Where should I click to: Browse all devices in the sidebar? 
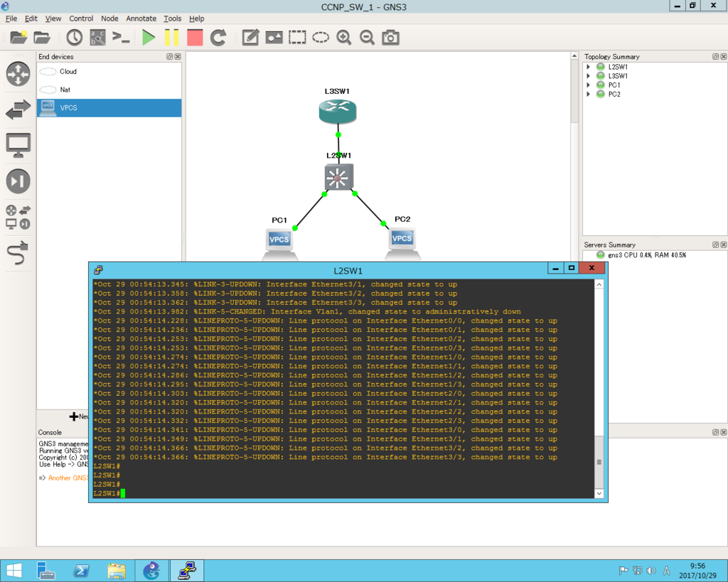pos(18,217)
